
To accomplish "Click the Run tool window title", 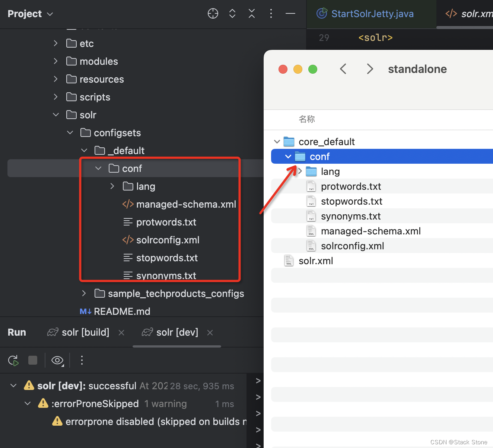I will (17, 332).
